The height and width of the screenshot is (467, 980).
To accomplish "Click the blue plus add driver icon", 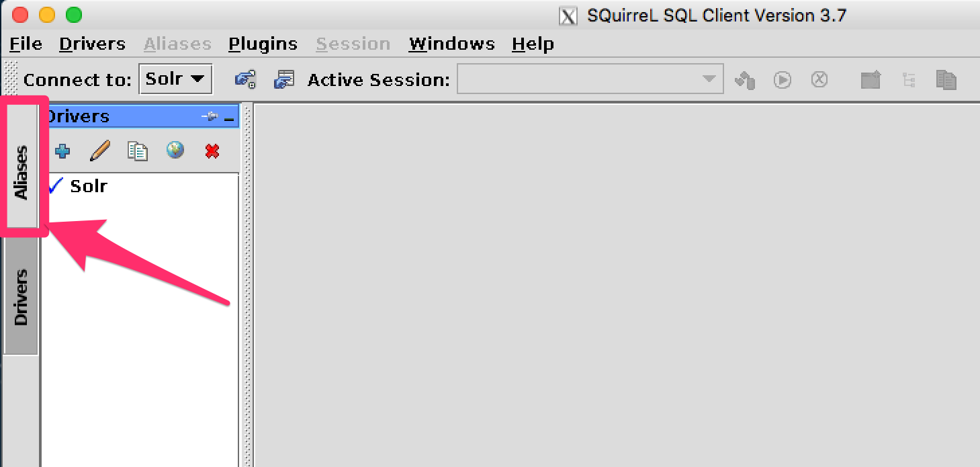I will (62, 151).
